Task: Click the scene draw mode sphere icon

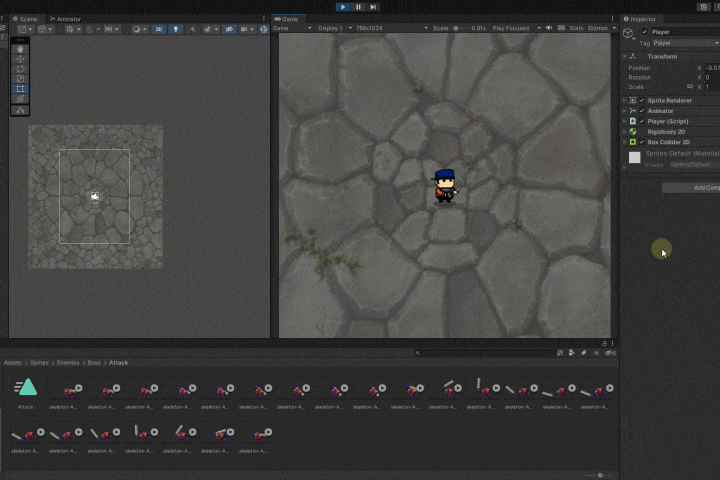Action: click(136, 29)
